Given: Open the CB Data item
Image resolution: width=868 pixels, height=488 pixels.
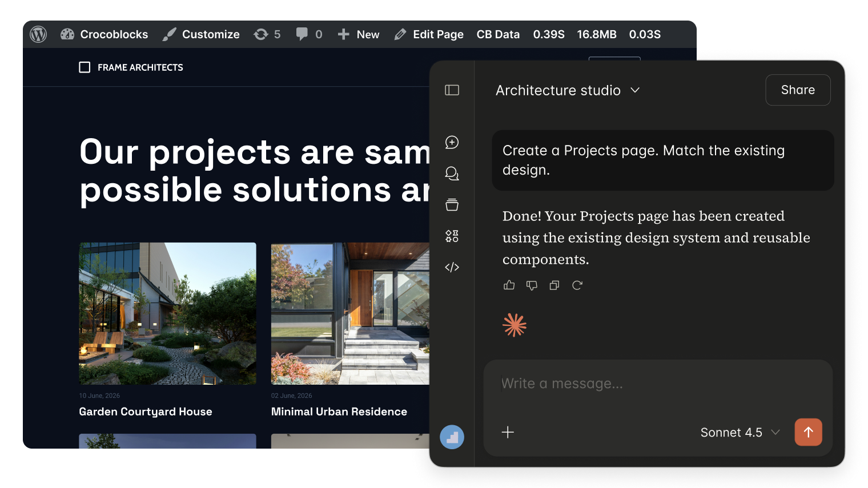Looking at the screenshot, I should click(x=498, y=34).
